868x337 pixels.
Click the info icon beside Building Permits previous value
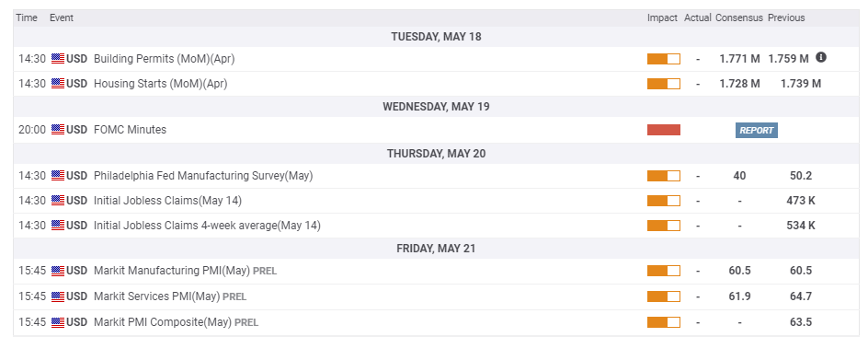click(821, 57)
